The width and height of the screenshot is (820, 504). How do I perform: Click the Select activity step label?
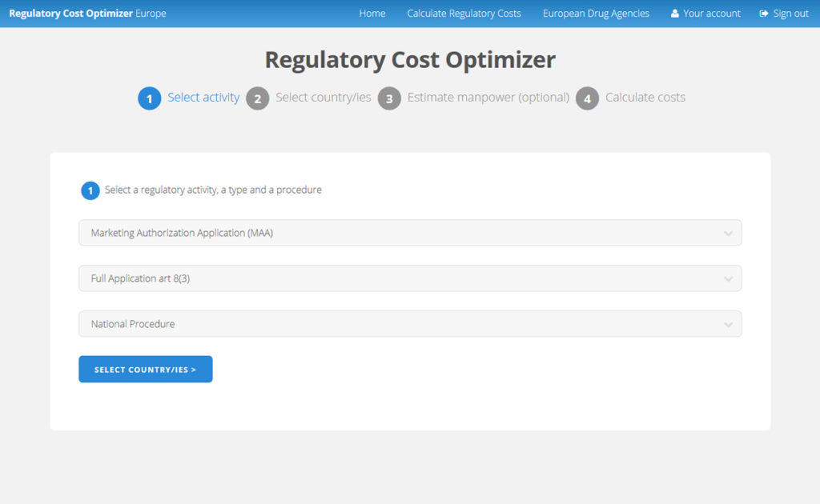point(203,98)
